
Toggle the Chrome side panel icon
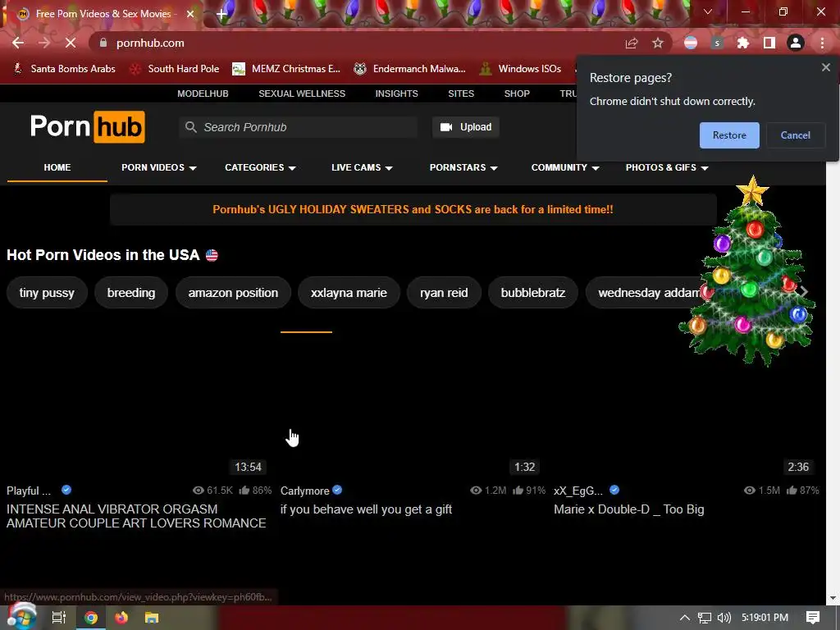point(769,43)
